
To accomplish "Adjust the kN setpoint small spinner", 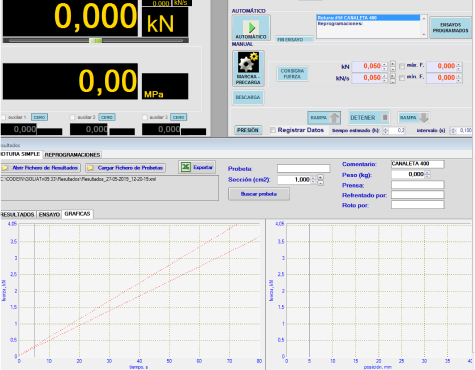I will 385,66.
